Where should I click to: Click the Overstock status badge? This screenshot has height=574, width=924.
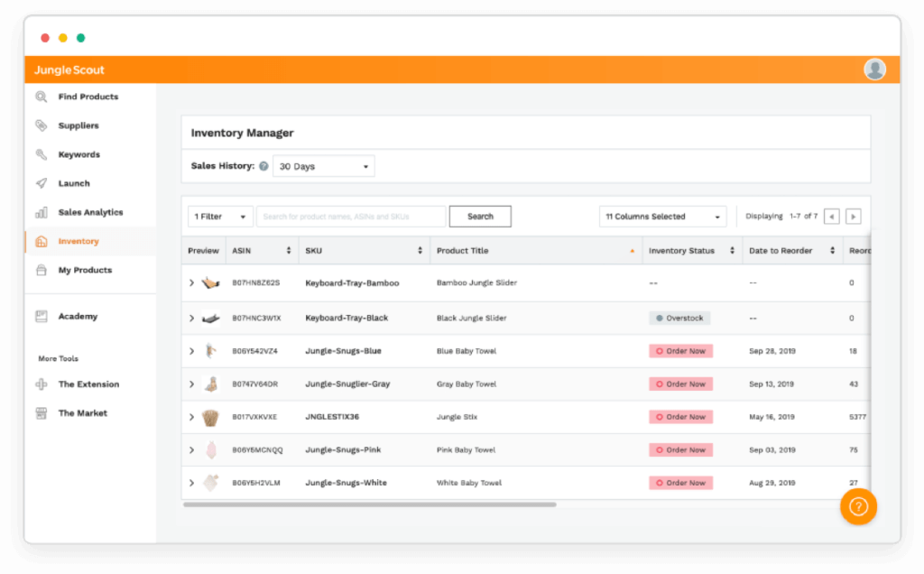[680, 319]
